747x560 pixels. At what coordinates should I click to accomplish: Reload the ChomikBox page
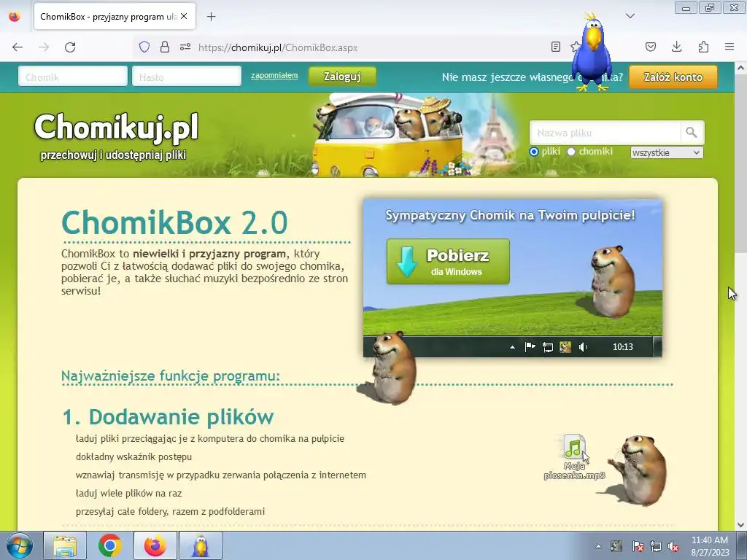(70, 47)
